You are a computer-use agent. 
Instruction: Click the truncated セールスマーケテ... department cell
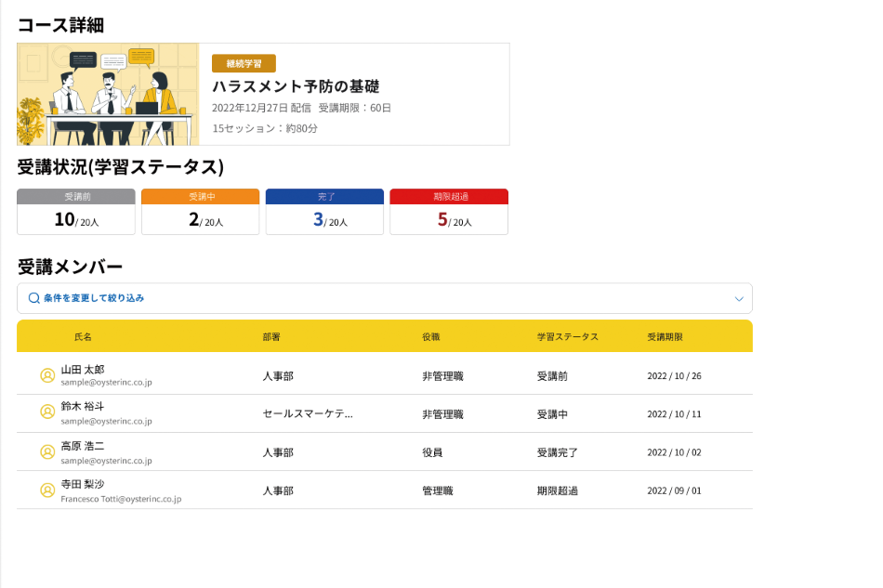308,413
